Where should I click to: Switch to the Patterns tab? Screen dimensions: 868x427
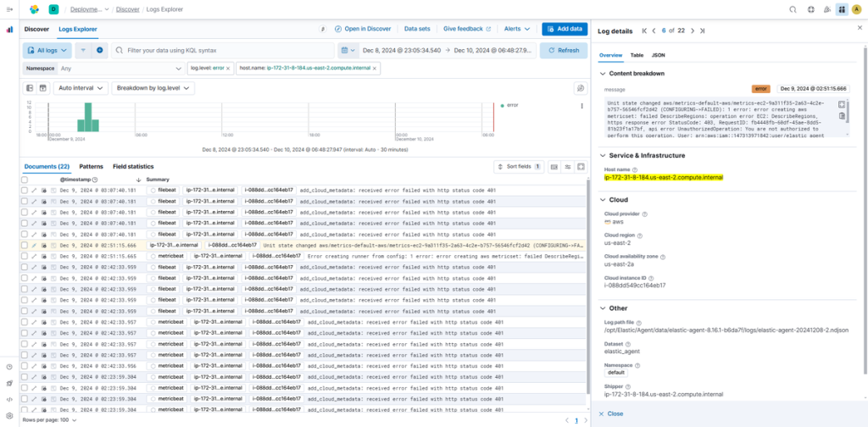tap(91, 167)
